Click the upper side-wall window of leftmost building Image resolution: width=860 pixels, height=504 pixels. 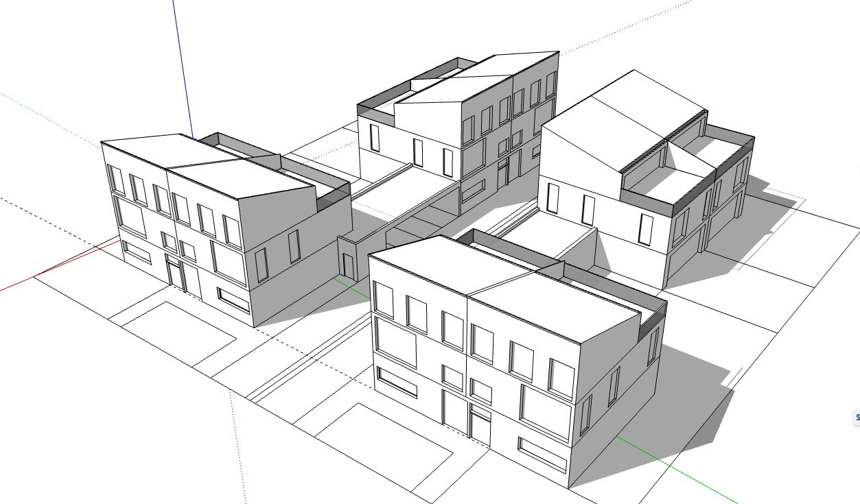(x=294, y=246)
